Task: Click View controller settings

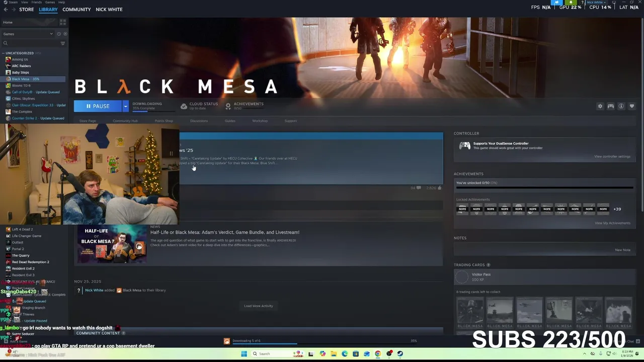Action: [612, 156]
